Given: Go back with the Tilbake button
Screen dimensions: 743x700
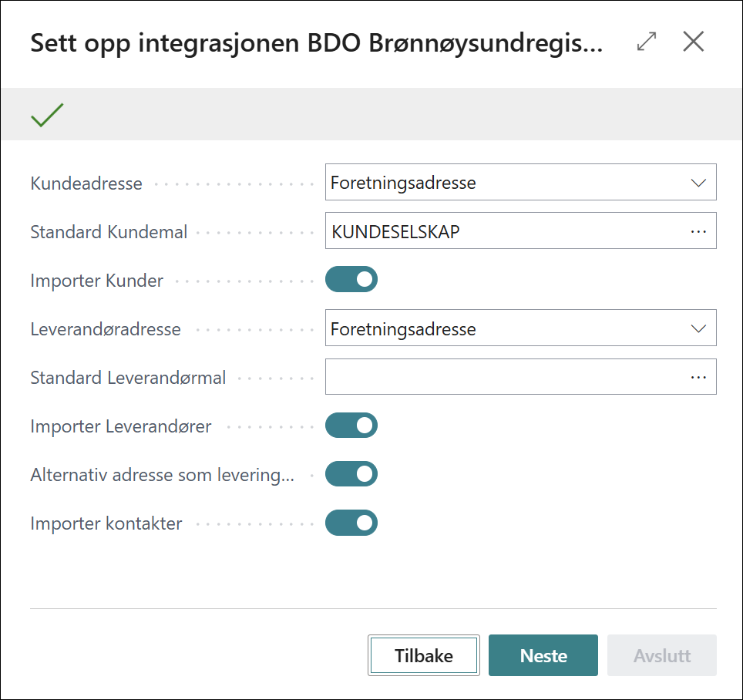Looking at the screenshot, I should coord(424,656).
